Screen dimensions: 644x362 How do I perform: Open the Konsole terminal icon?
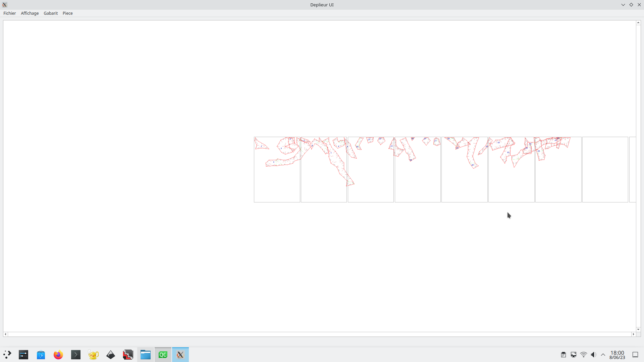(76, 355)
